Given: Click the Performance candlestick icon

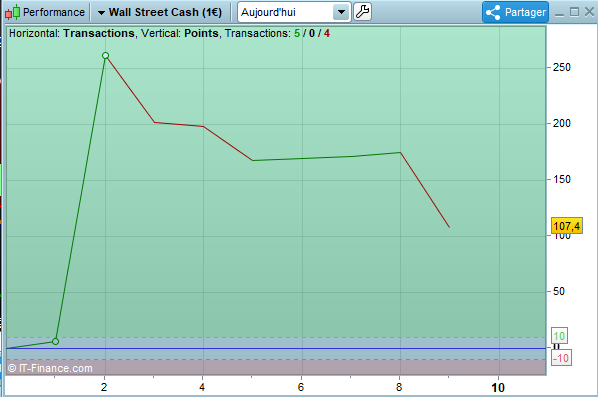Looking at the screenshot, I should pyautogui.click(x=12, y=12).
